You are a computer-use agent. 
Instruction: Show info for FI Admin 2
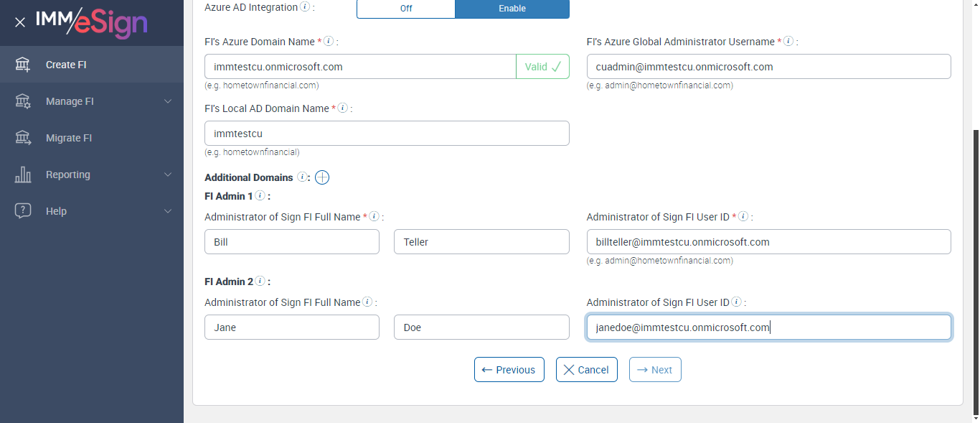[260, 282]
